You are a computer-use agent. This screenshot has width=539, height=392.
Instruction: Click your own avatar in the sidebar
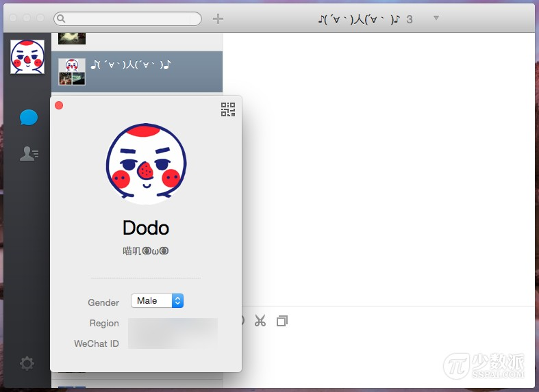27,57
